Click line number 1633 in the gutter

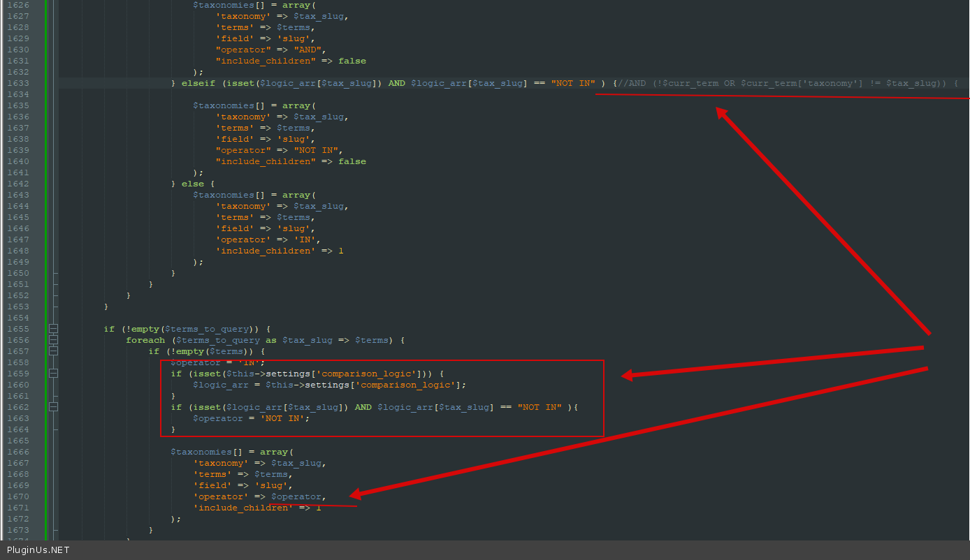click(x=17, y=83)
